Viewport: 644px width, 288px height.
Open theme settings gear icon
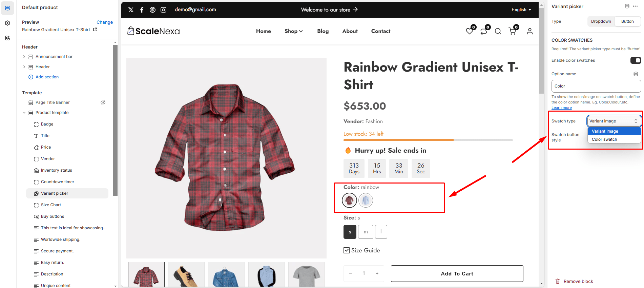click(7, 23)
